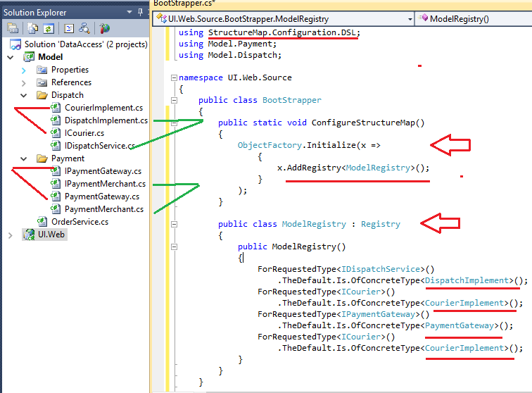Click PaymentGateway concrete type in code
The width and height of the screenshot is (532, 393).
(x=460, y=325)
